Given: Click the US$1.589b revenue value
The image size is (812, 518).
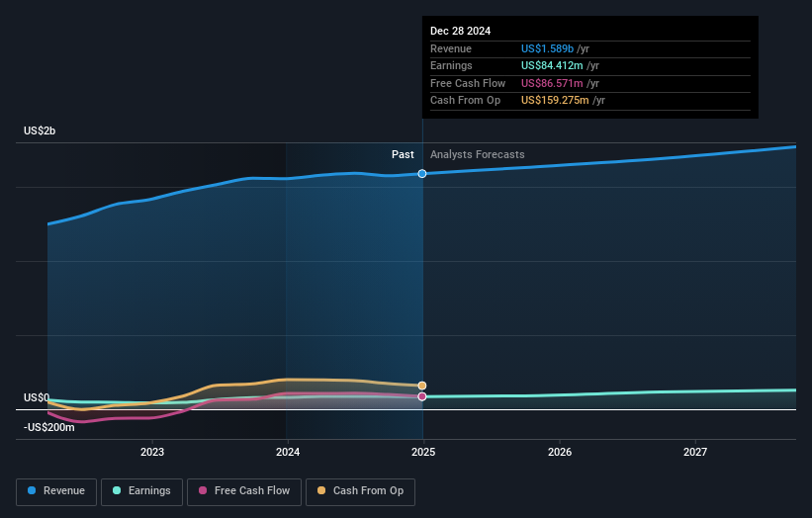Looking at the screenshot, I should pyautogui.click(x=547, y=48).
